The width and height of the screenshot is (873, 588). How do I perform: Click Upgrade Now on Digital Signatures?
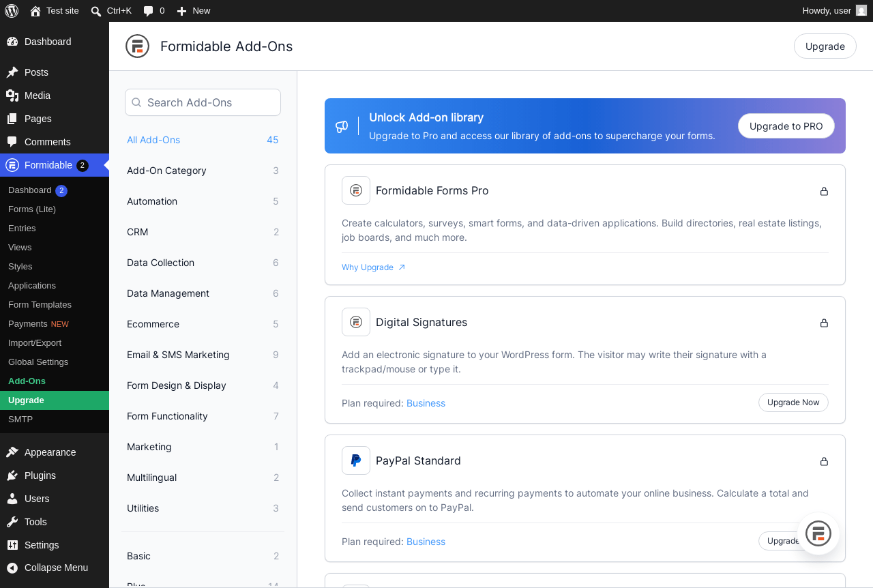[793, 402]
